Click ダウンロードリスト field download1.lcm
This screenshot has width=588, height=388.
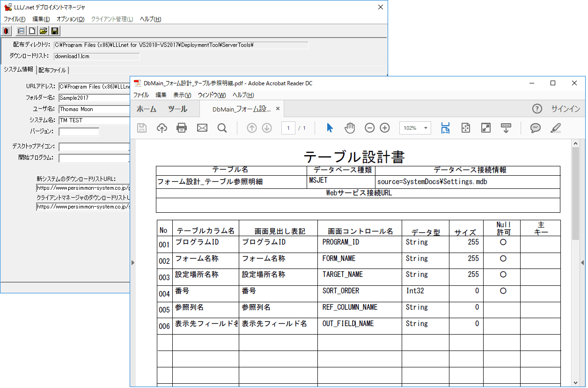(x=96, y=56)
